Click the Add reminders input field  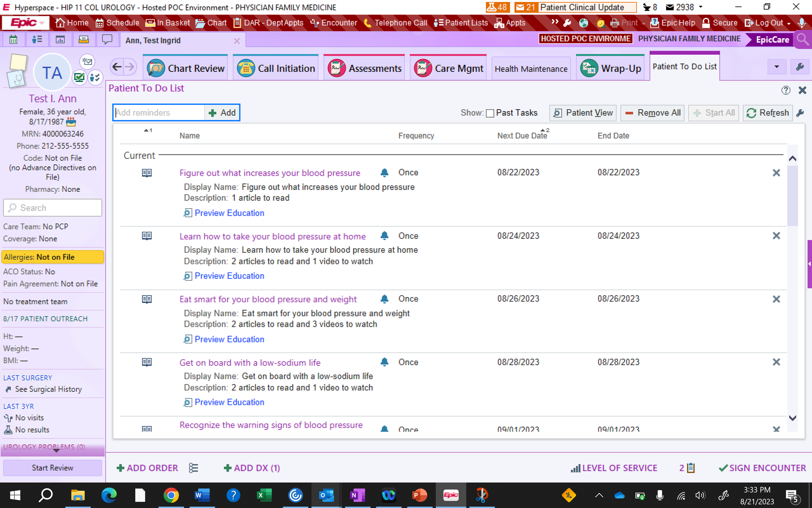[x=159, y=113]
